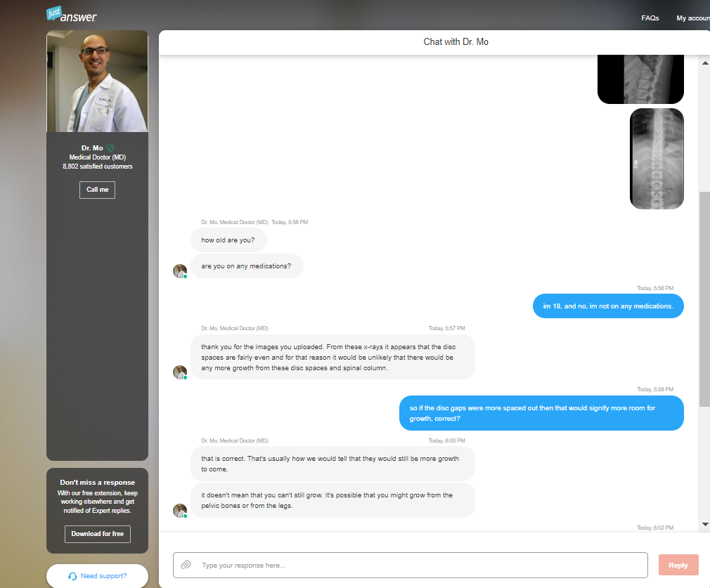Click the paperclip attachment icon
This screenshot has width=710, height=588.
[186, 565]
